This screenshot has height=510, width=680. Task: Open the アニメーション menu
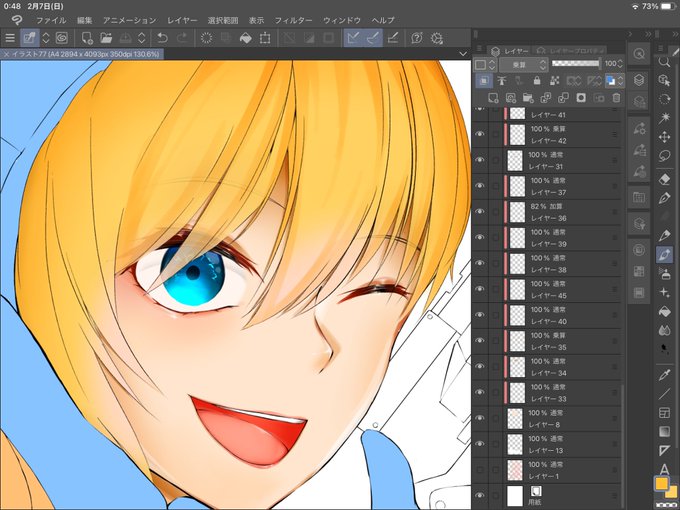(x=129, y=20)
